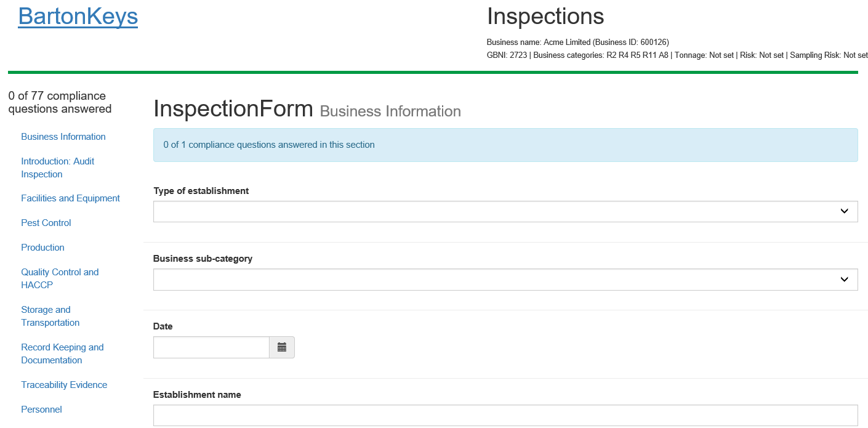Focus the Date input field
Screen dimensions: 868x428
click(x=211, y=347)
